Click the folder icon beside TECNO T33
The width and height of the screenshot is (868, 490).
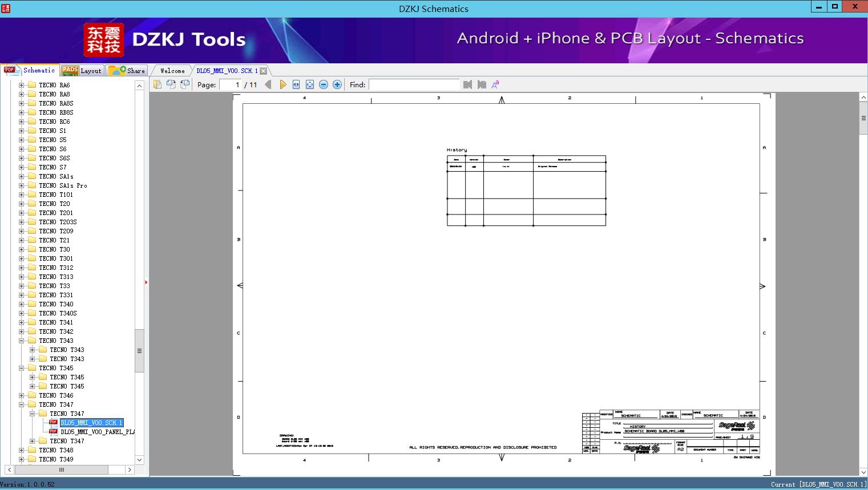[32, 286]
